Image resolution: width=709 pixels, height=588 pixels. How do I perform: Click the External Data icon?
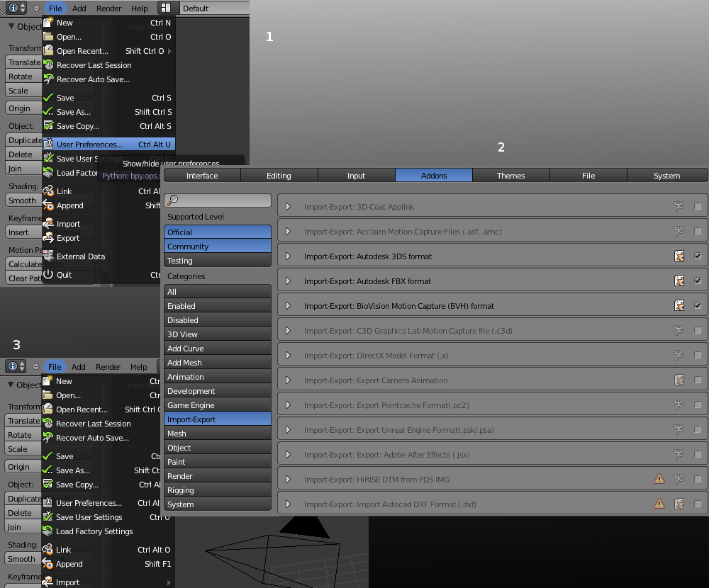click(x=48, y=256)
